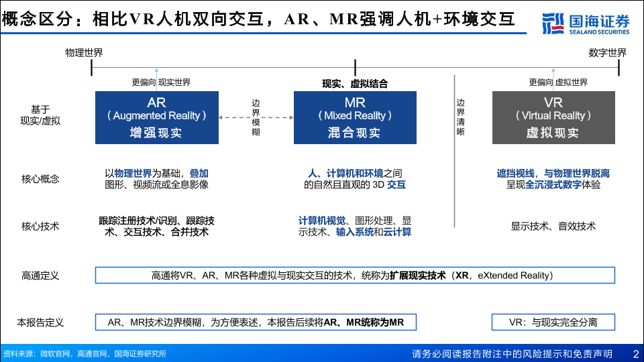This screenshot has height=362, width=644.
Task: Select the blue AR Augmented Reality box
Action: [156, 118]
